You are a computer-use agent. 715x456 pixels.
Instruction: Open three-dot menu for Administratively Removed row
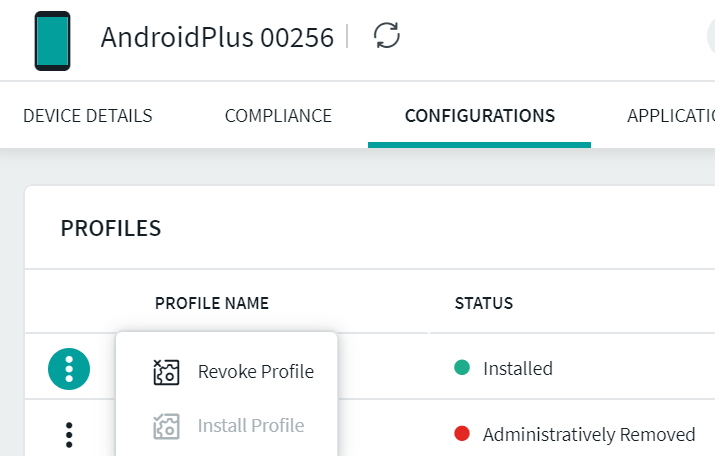point(69,434)
